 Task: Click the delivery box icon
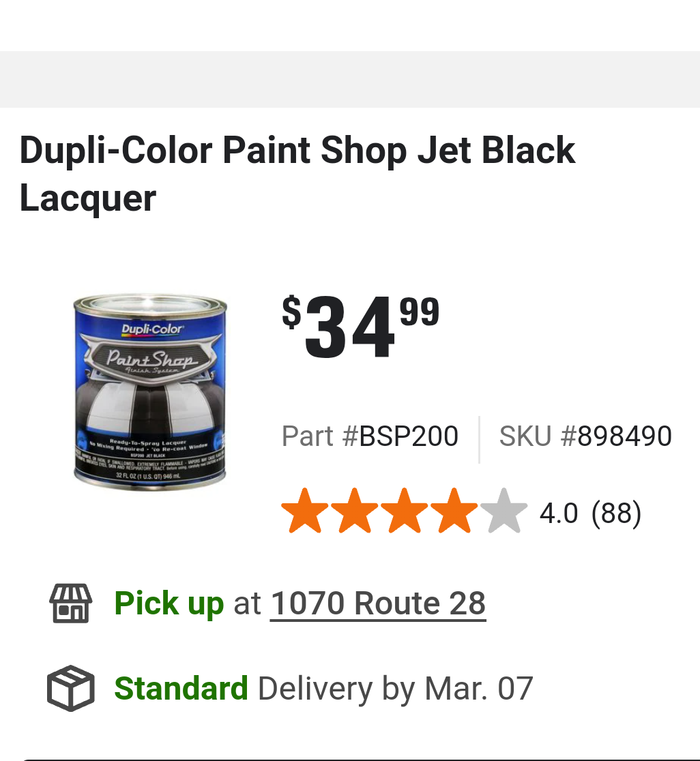[x=70, y=688]
